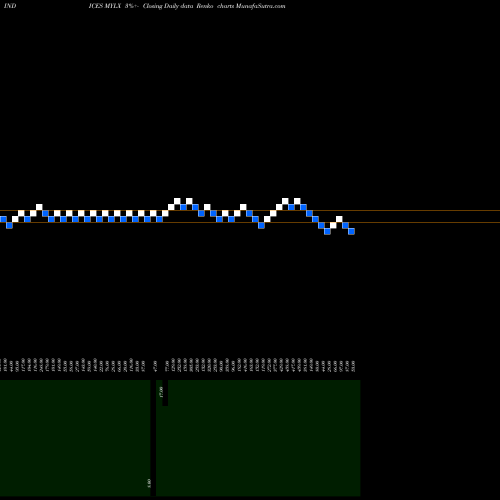500x500 pixels.
Task: Click the last blue Renko brick in the series
Action: (351, 231)
